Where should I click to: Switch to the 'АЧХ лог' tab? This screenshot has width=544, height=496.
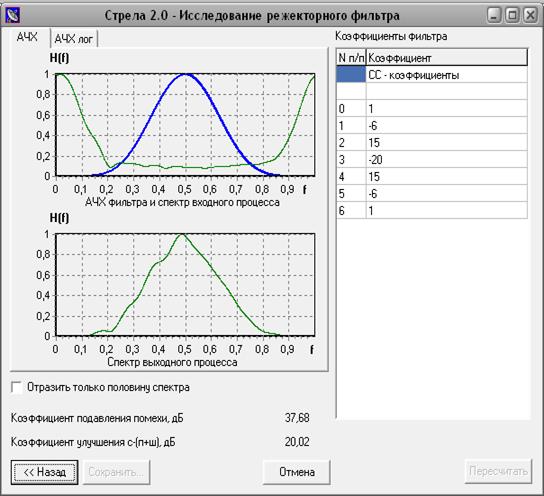click(74, 39)
